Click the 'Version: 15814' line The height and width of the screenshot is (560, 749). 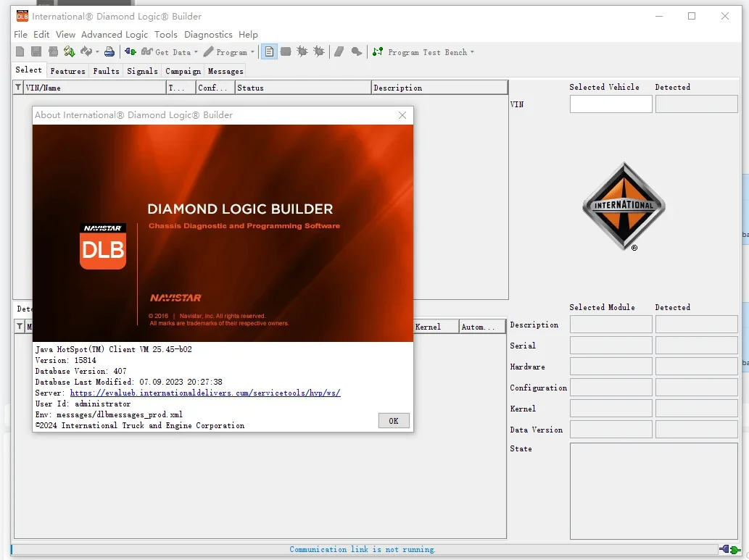(65, 360)
